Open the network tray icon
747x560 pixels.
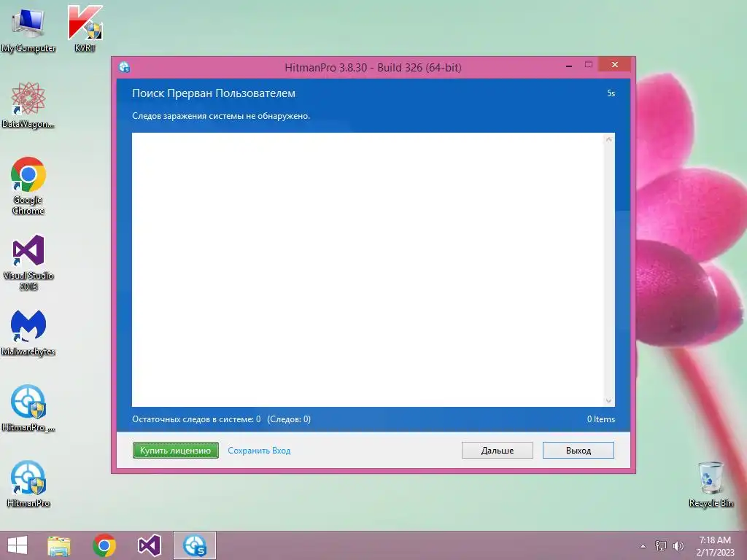pos(661,546)
